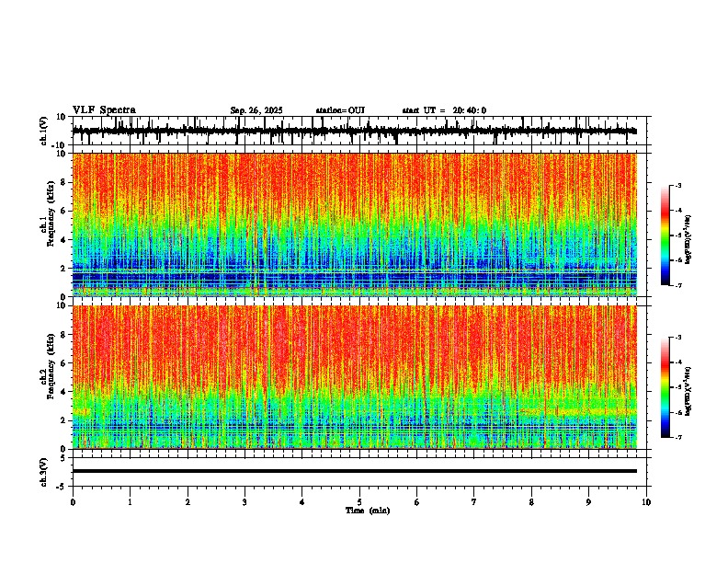The width and height of the screenshot is (728, 563).
Task: Click the ch.1 color bar unit label
Action: tap(688, 240)
